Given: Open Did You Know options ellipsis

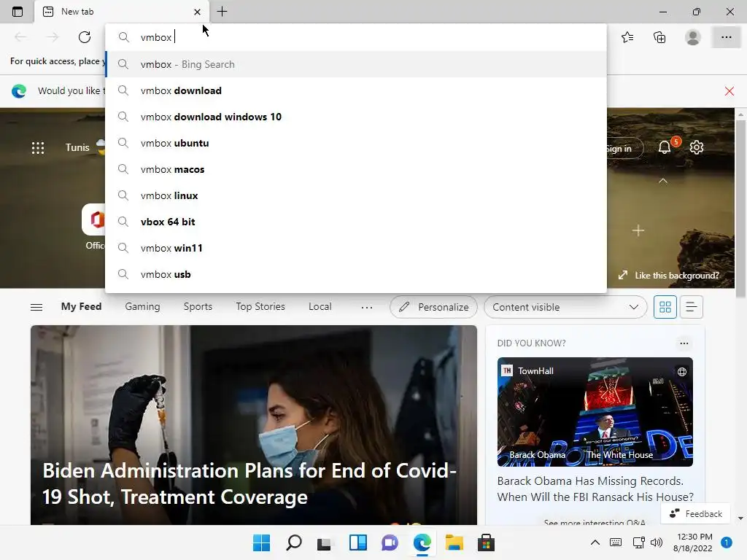Looking at the screenshot, I should 684,343.
